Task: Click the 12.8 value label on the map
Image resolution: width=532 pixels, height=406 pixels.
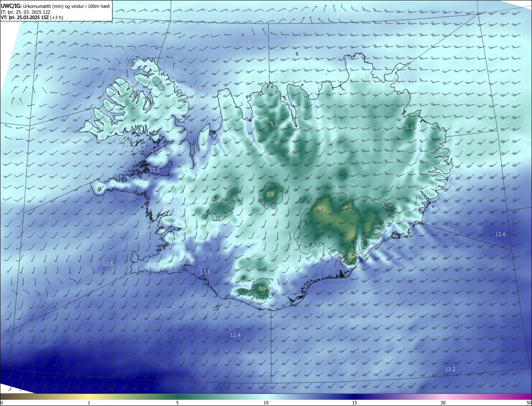Action: point(108,264)
